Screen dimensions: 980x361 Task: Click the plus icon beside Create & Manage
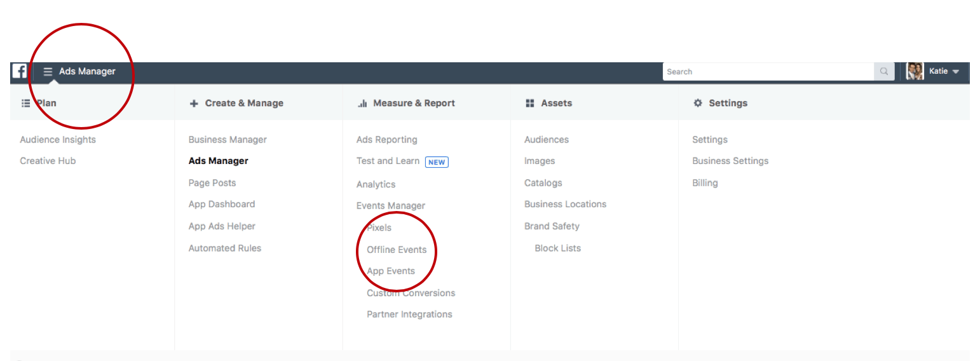pos(194,103)
